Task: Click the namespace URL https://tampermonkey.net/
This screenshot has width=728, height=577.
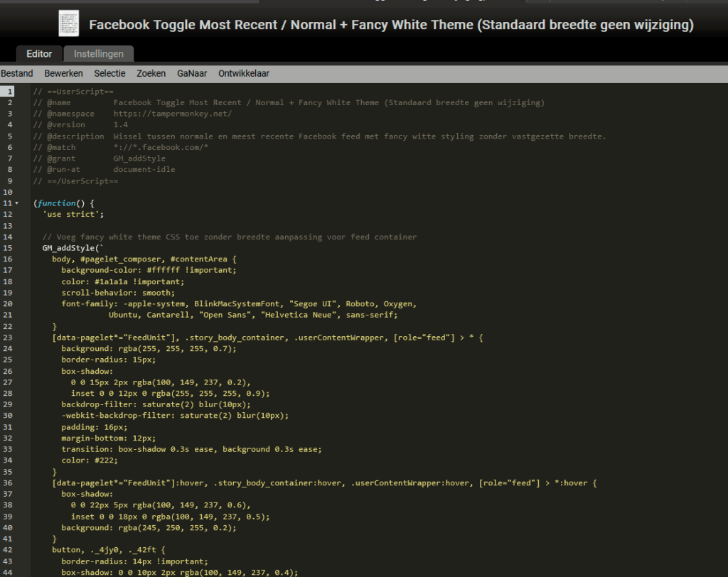Action: pos(173,114)
